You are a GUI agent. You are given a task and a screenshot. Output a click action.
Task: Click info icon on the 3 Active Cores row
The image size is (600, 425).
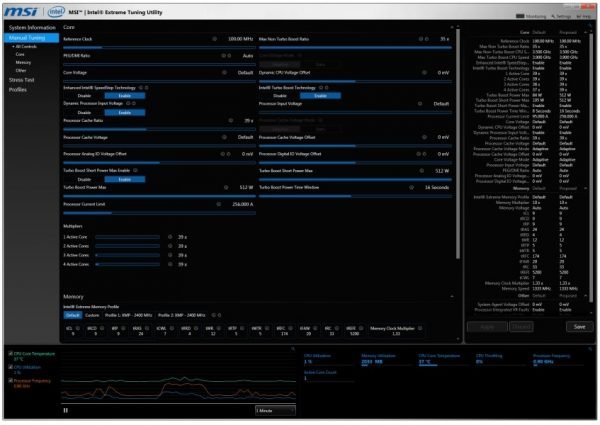(170, 255)
